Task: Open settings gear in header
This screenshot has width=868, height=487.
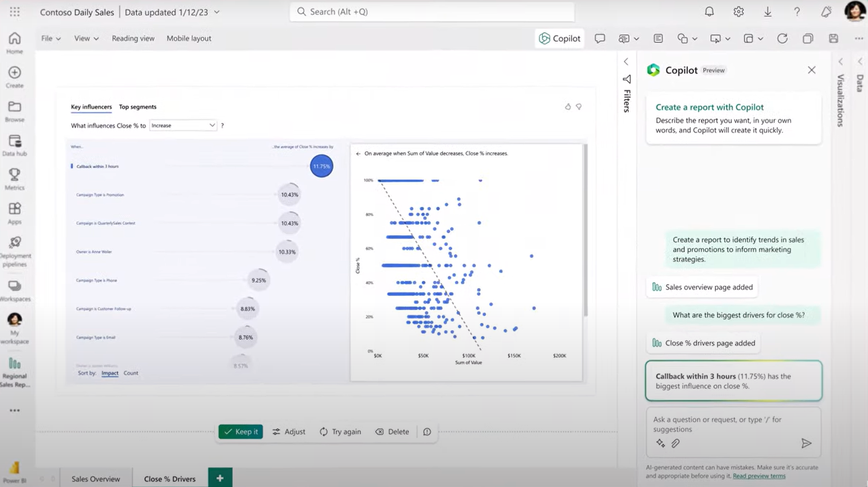Action: tap(739, 12)
